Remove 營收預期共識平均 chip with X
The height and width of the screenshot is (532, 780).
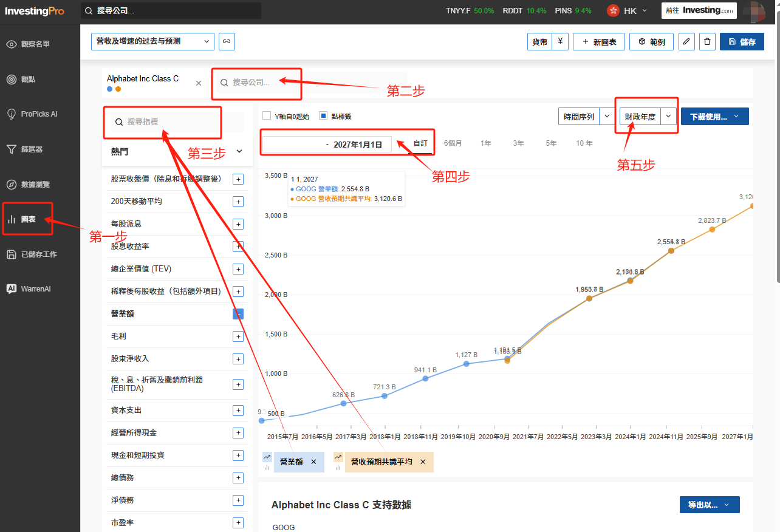[423, 462]
